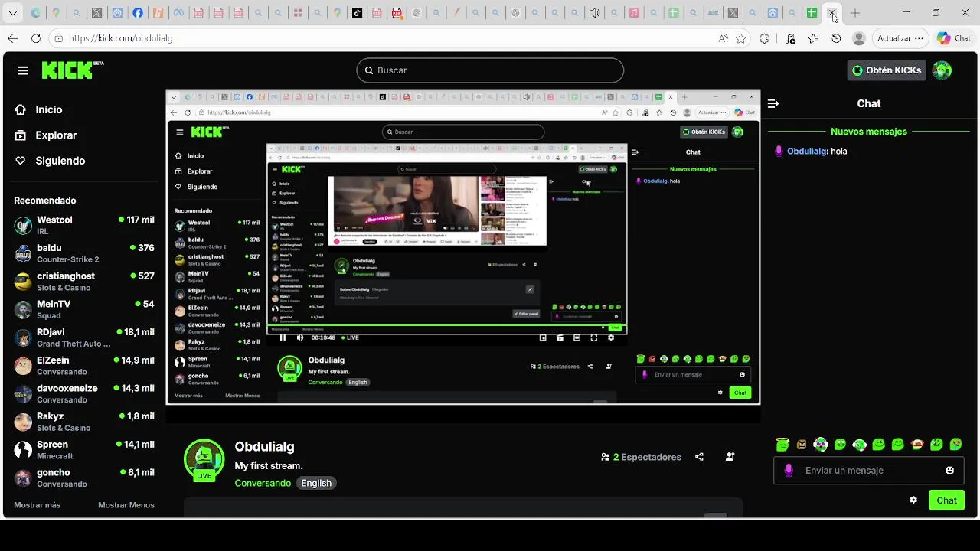The width and height of the screenshot is (980, 551).
Task: Insert the purple-eyed headphones emote
Action: (x=821, y=444)
